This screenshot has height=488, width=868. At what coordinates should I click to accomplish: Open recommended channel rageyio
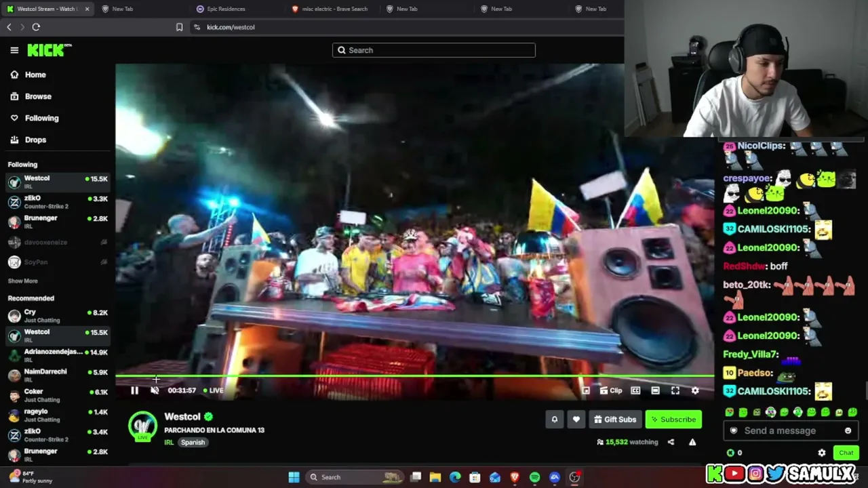pos(58,415)
